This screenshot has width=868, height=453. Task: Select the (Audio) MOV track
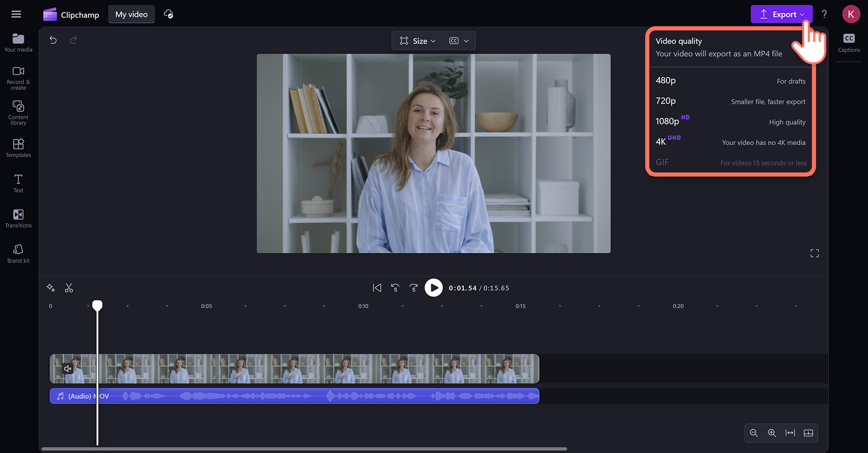click(x=294, y=396)
